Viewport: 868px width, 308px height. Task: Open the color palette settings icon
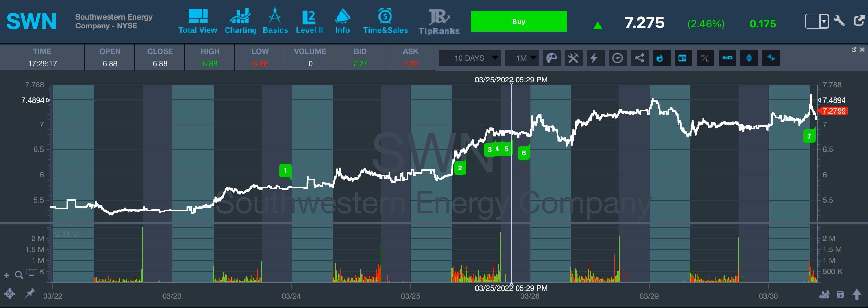[x=551, y=58]
